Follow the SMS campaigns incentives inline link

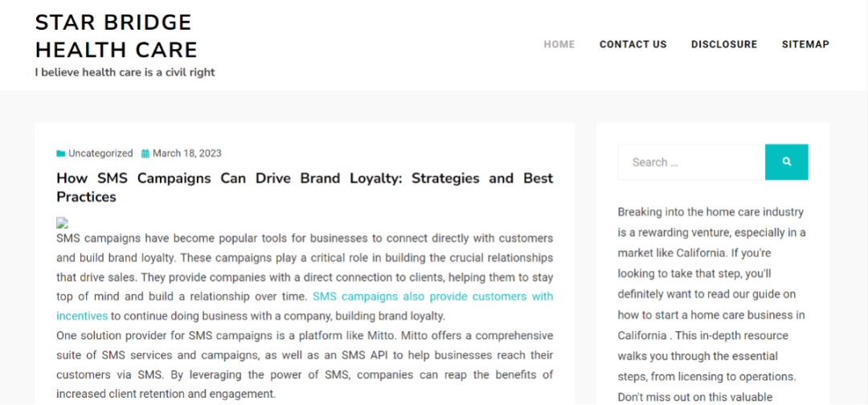(x=305, y=306)
